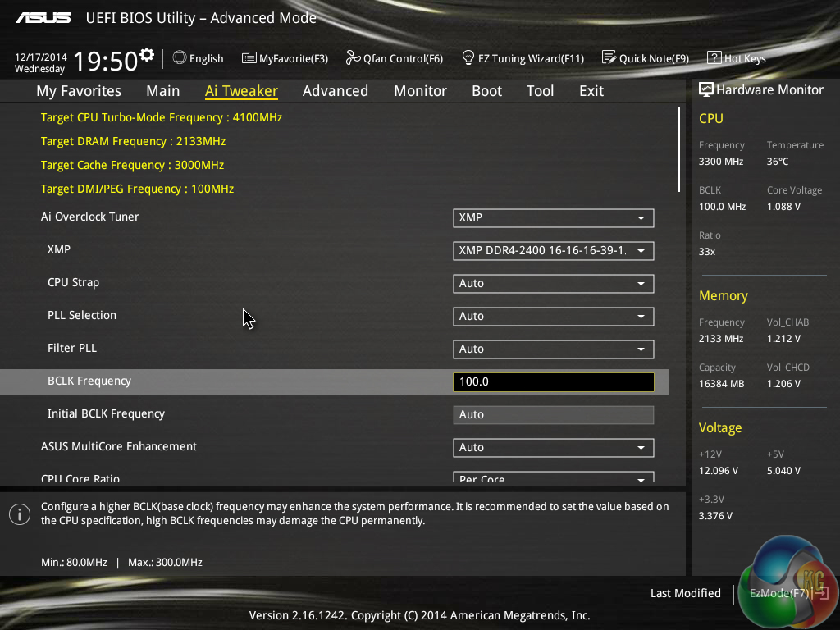Click the Core Voltage 1.088 V value
This screenshot has width=840, height=630.
click(x=783, y=206)
